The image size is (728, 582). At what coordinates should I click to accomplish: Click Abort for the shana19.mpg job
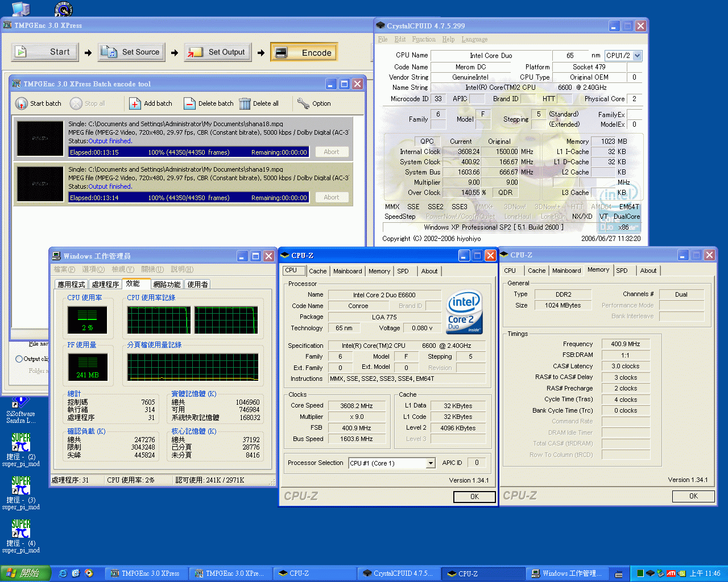tap(331, 197)
